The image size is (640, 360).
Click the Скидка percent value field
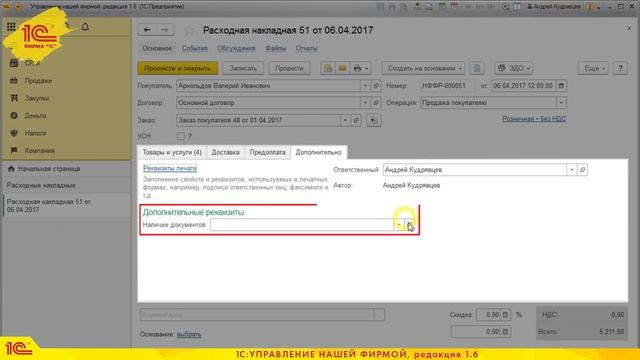[489, 315]
